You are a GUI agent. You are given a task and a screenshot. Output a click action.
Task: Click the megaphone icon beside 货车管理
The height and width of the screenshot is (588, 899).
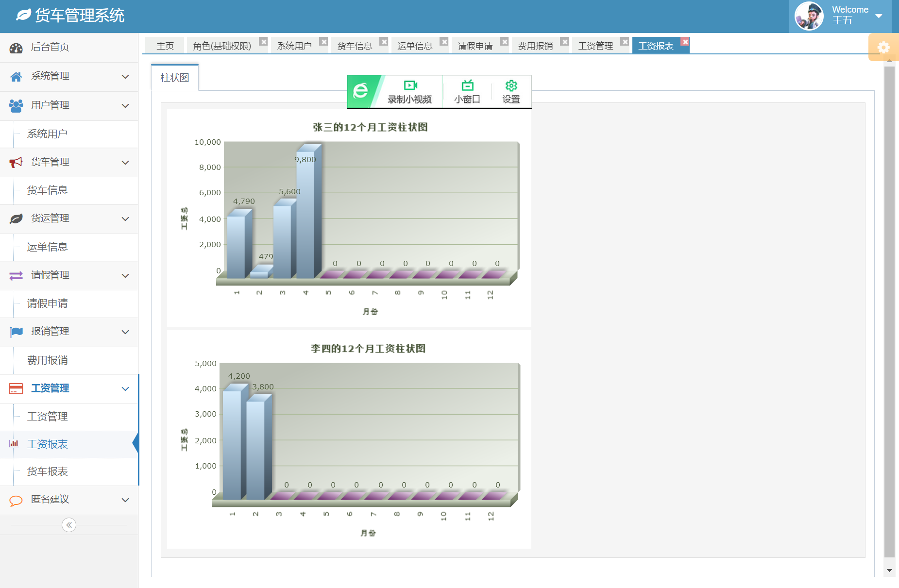coord(16,162)
